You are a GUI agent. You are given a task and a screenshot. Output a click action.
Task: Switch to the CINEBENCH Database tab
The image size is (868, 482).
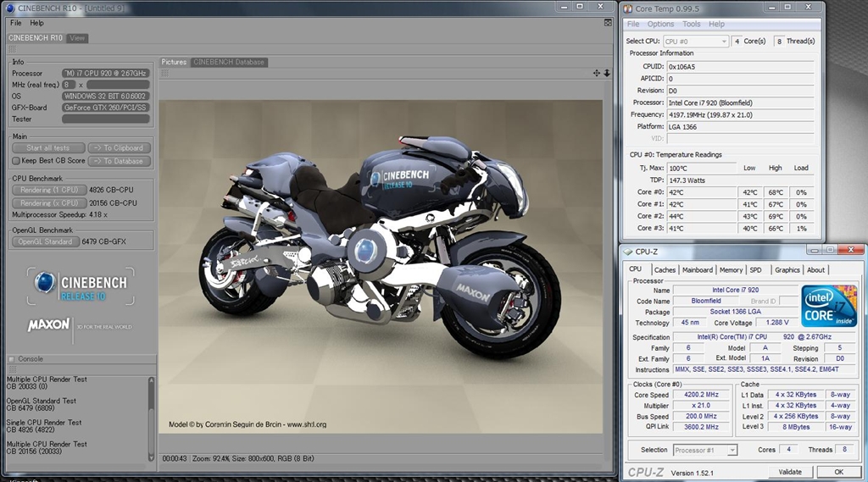click(228, 62)
